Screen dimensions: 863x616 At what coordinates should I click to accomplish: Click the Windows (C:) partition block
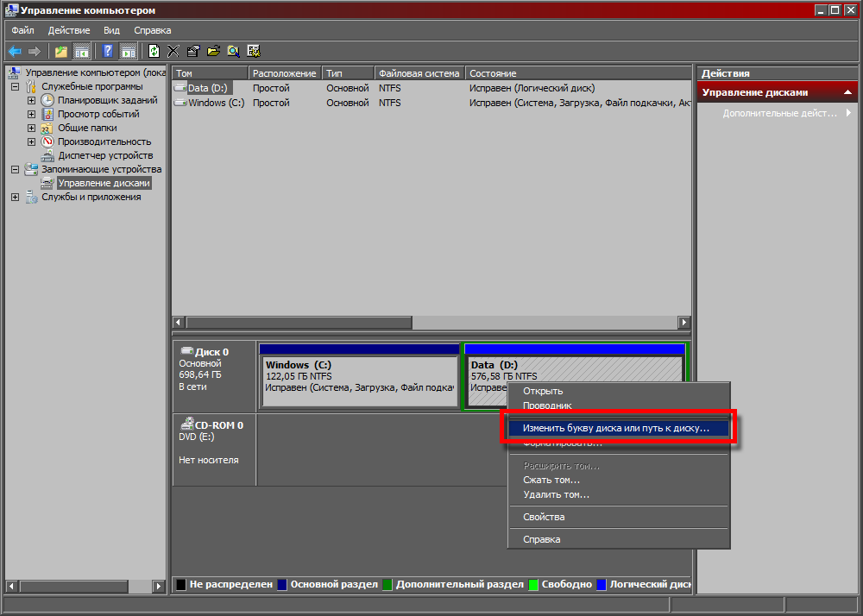(x=360, y=383)
